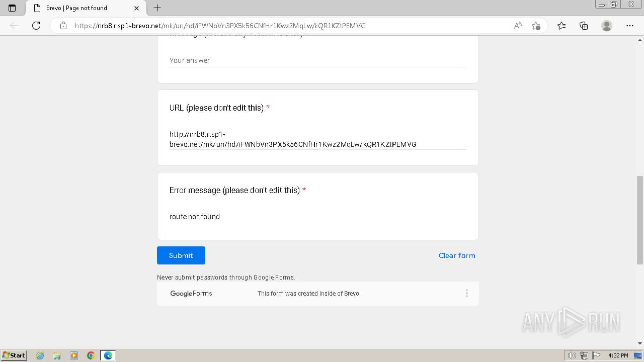The image size is (644, 362).
Task: Open the browser profile menu
Action: point(607,26)
